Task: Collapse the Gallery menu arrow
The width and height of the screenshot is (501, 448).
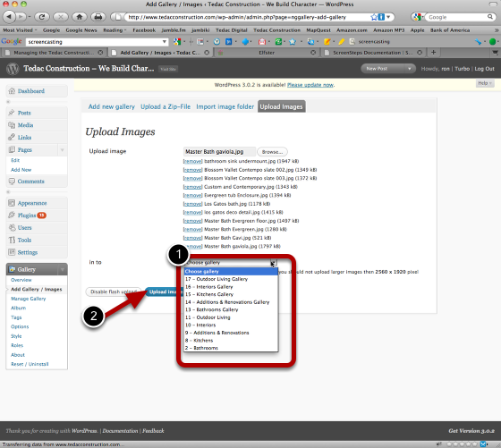Action: click(63, 269)
